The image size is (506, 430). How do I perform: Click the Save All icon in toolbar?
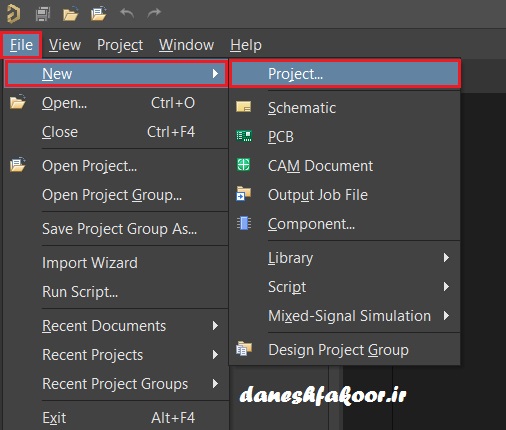[42, 14]
